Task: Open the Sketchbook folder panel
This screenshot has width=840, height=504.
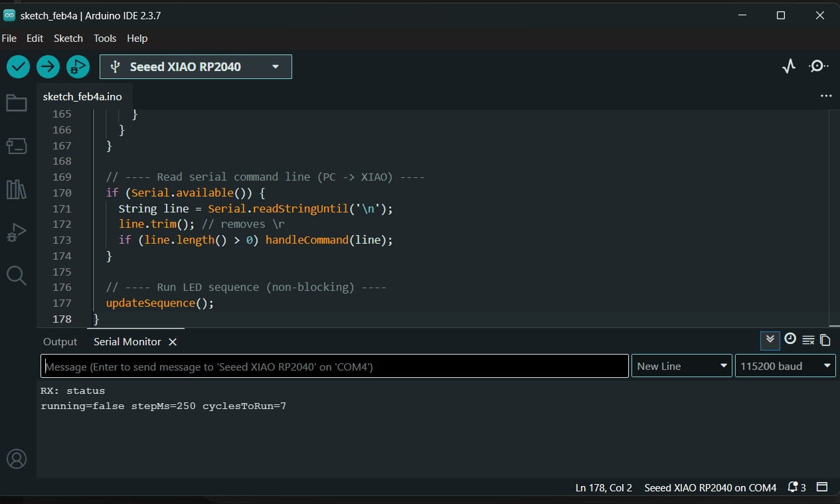Action: (17, 103)
